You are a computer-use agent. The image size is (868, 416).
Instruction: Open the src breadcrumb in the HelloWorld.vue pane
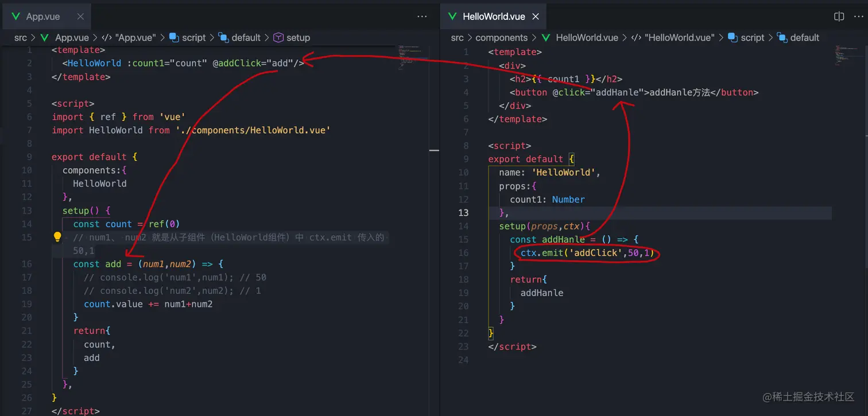pyautogui.click(x=458, y=38)
